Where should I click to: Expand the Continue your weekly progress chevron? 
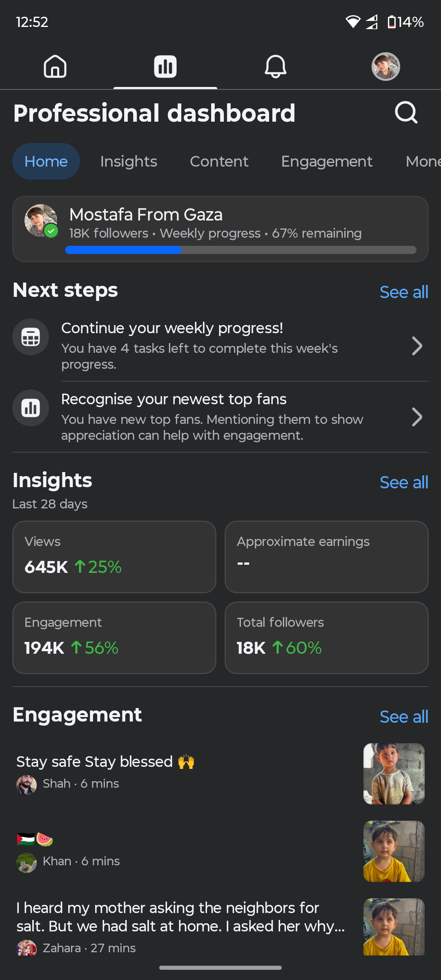(416, 346)
